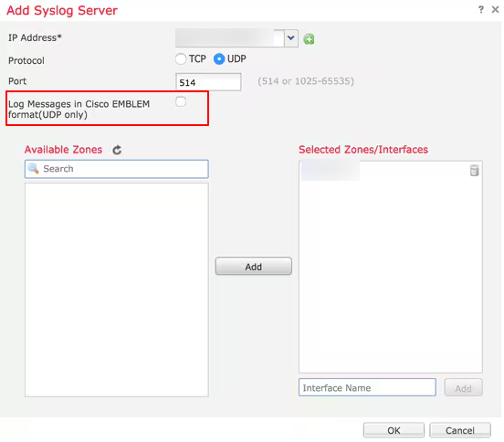Close the Add Syslog Server dialog
The width and height of the screenshot is (504, 442).
point(495,10)
